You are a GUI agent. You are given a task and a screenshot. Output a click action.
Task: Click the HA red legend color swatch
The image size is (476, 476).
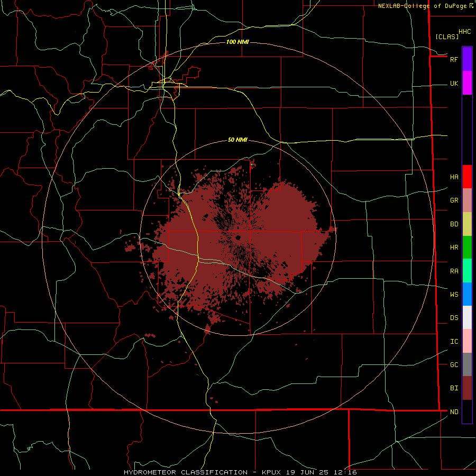click(467, 177)
